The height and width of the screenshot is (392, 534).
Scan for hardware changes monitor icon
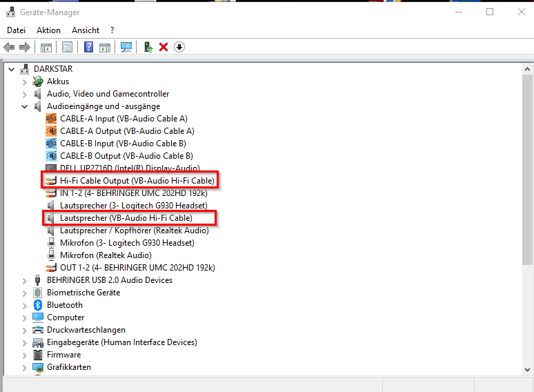click(x=126, y=47)
